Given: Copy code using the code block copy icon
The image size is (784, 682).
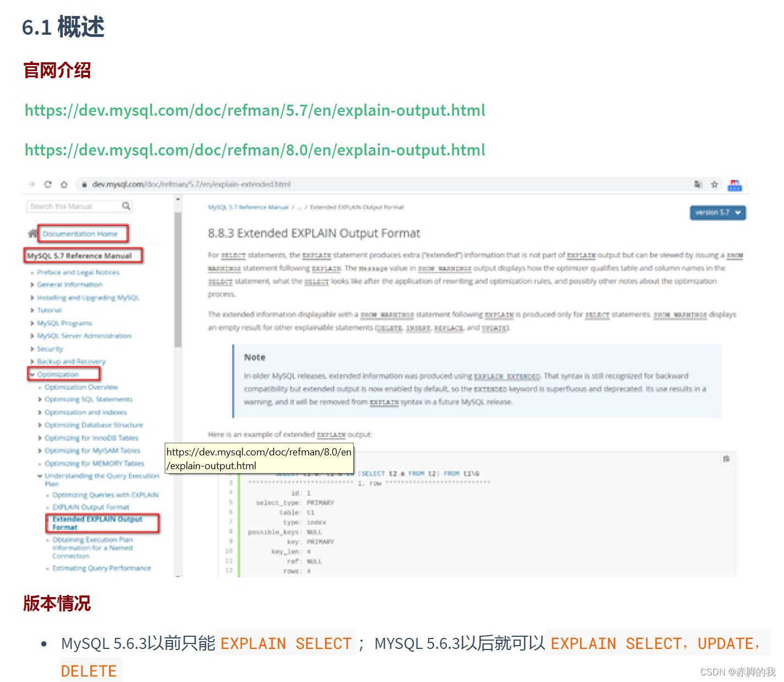Looking at the screenshot, I should [x=727, y=459].
